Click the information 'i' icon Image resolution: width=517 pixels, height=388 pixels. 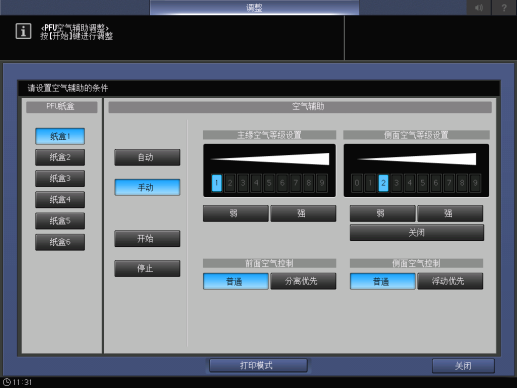click(x=23, y=31)
